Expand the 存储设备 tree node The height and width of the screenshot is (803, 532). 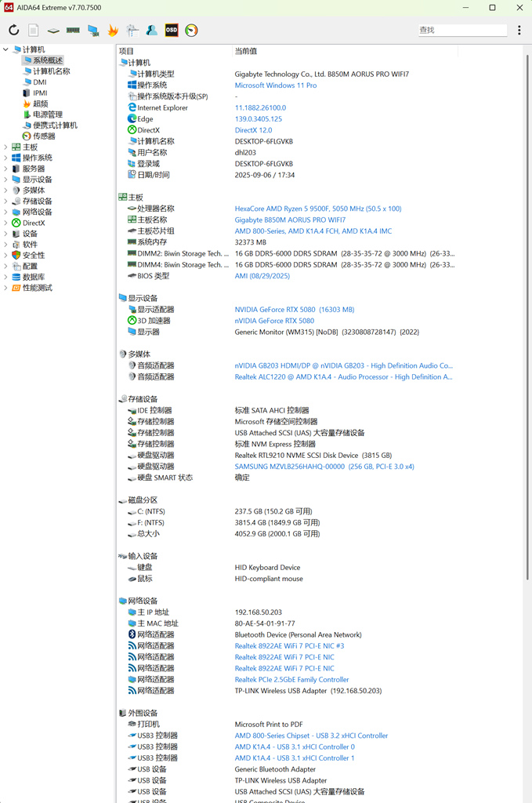tap(5, 202)
